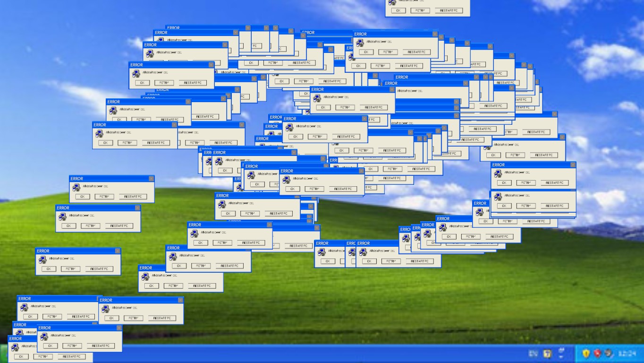Viewport: 644px width, 363px height.
Task: Click the Safely Remove Hardware tray icon
Action: pyautogui.click(x=609, y=353)
